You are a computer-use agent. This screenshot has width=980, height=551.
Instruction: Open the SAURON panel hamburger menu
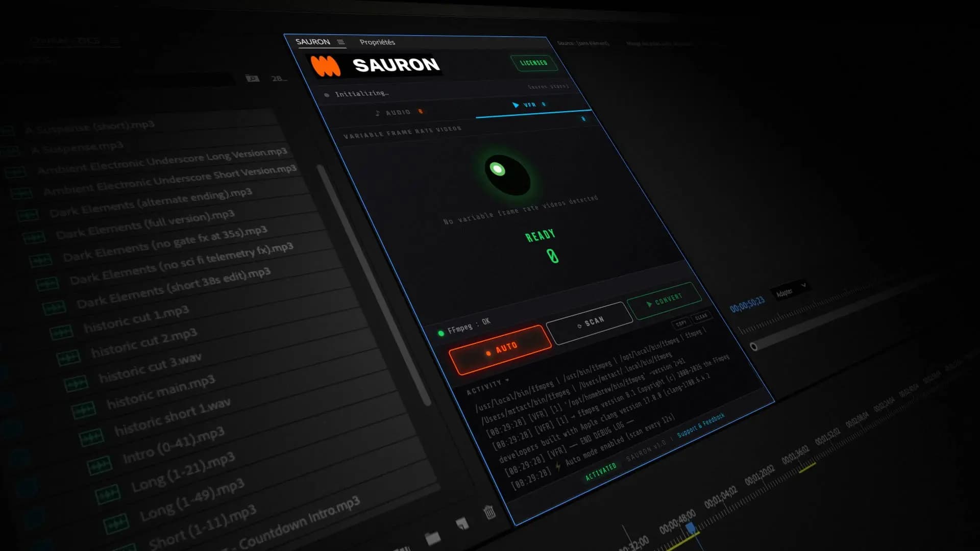(x=340, y=42)
